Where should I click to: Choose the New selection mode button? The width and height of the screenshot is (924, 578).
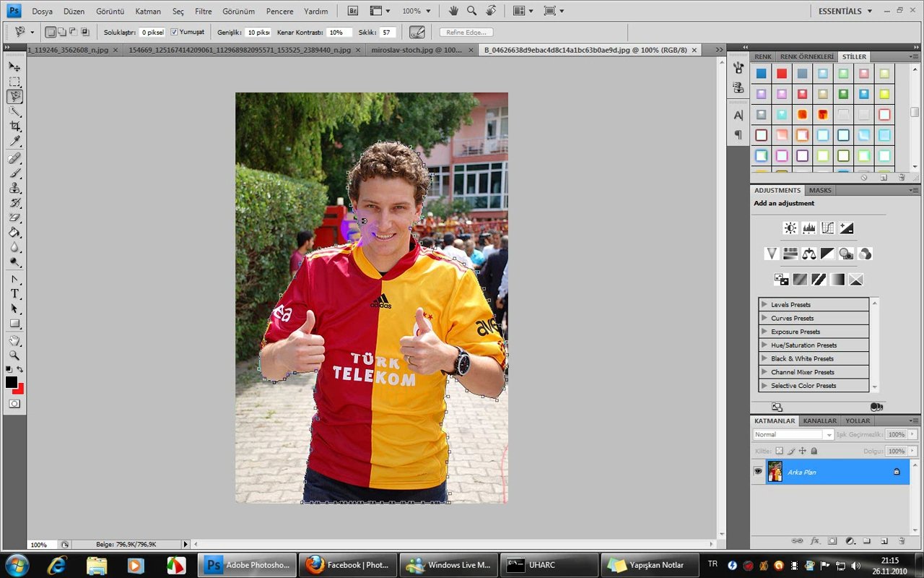coord(51,32)
